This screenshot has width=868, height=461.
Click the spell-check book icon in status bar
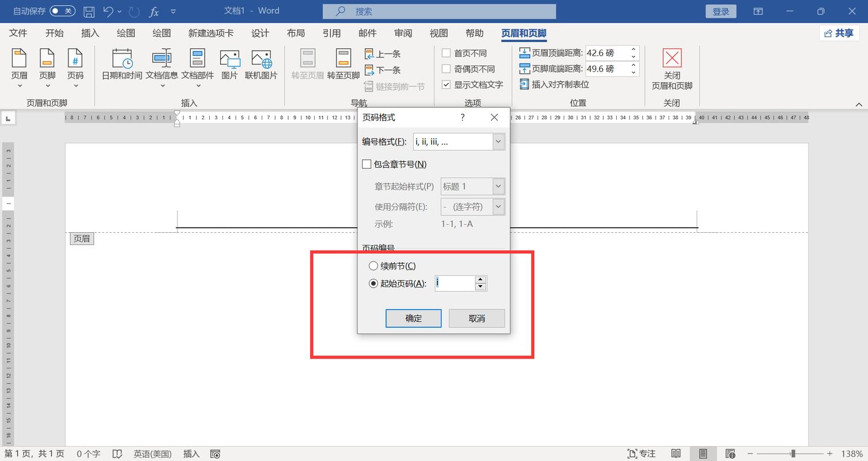click(117, 454)
